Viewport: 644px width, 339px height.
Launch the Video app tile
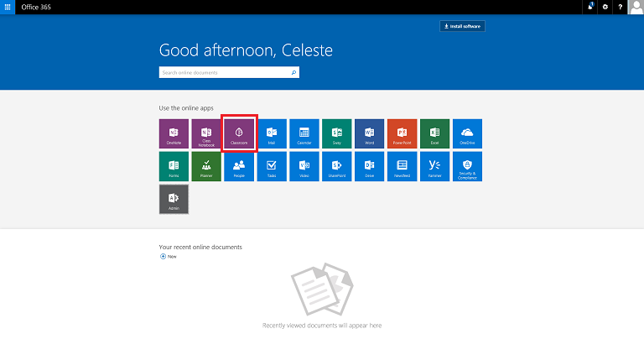pos(304,166)
